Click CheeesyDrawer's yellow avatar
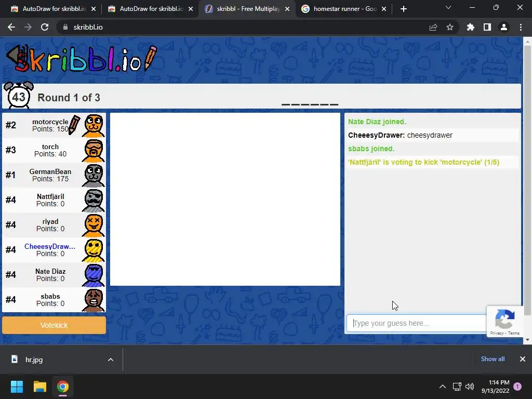This screenshot has width=532, height=399. tap(94, 250)
